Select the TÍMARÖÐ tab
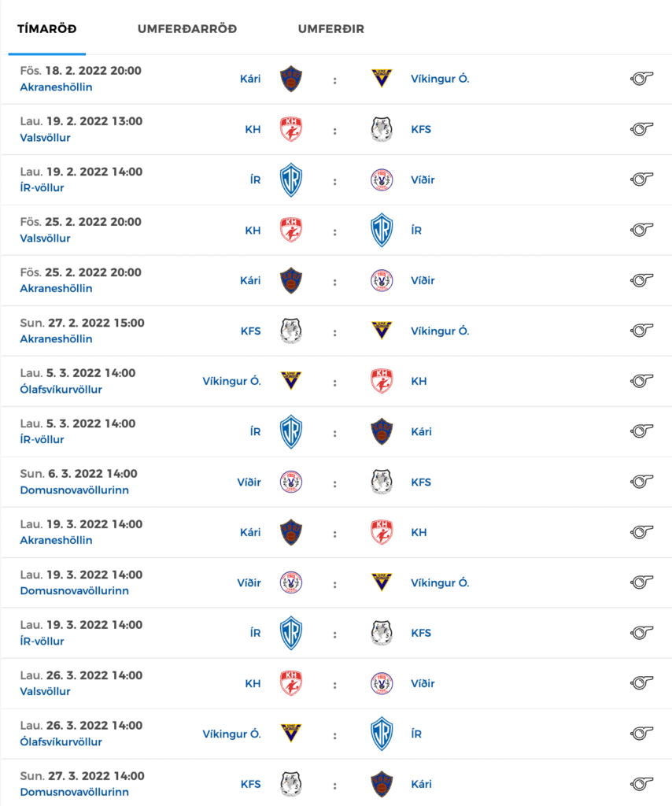Image resolution: width=672 pixels, height=806 pixels. point(46,29)
